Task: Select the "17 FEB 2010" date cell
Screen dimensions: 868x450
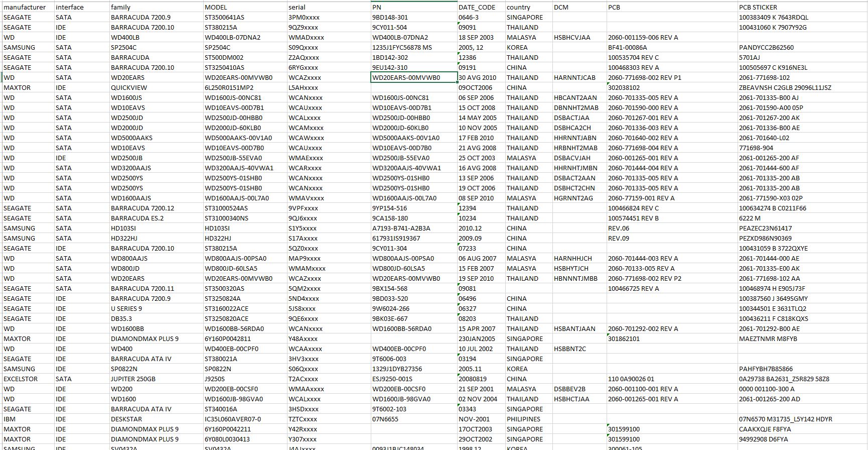Action: [481, 138]
